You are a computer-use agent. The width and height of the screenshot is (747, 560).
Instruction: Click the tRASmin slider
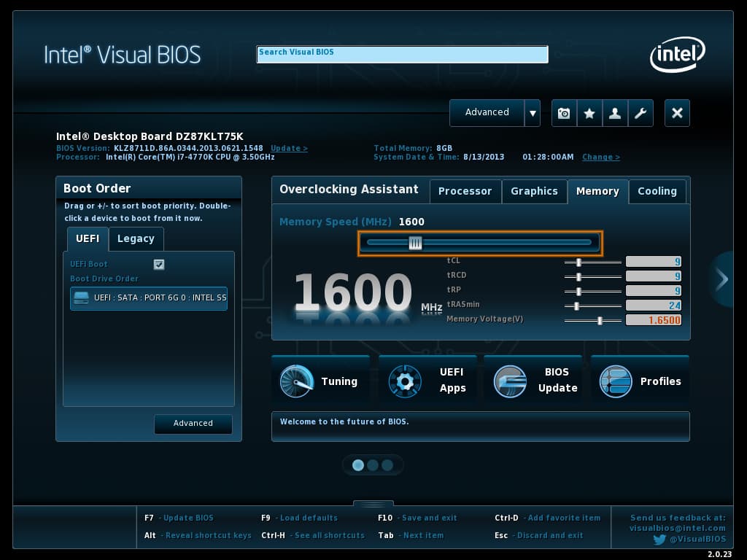pos(592,306)
